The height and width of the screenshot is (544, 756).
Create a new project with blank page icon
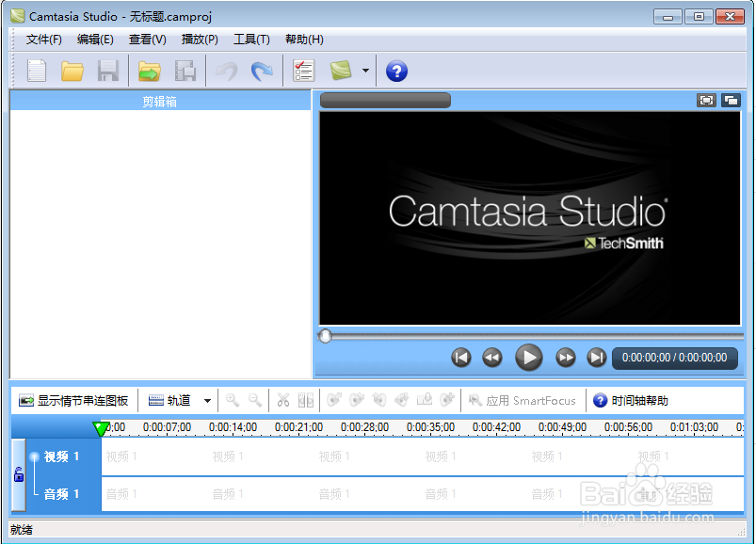[x=37, y=71]
